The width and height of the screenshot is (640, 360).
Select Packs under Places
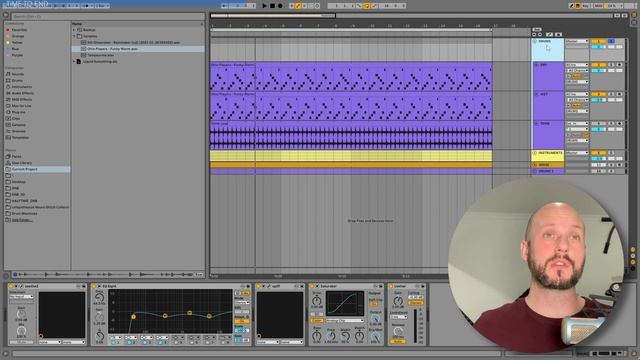pos(16,156)
